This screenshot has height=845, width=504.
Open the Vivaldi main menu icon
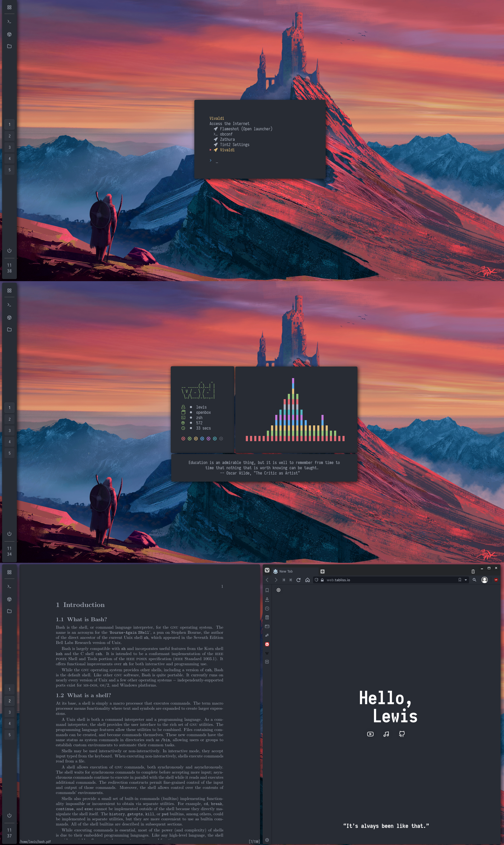[x=267, y=570]
